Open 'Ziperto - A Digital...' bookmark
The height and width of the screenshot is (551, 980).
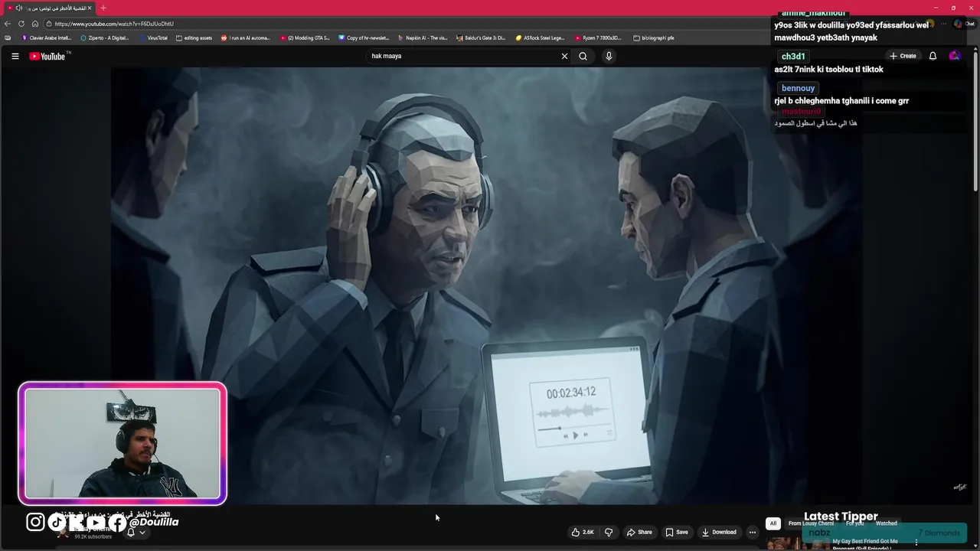pyautogui.click(x=105, y=37)
